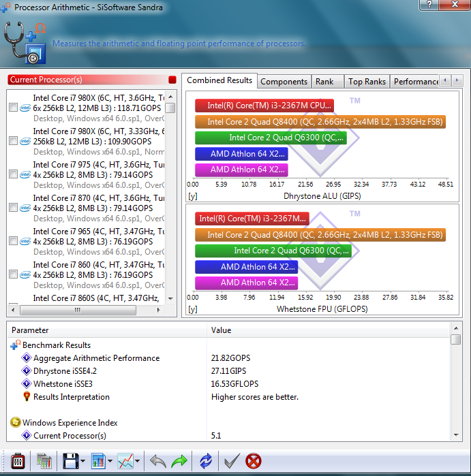Viewport: 471px width, 476px height.
Task: Click the blue AMD Athlon bar in Whetstone chart
Action: 247,267
